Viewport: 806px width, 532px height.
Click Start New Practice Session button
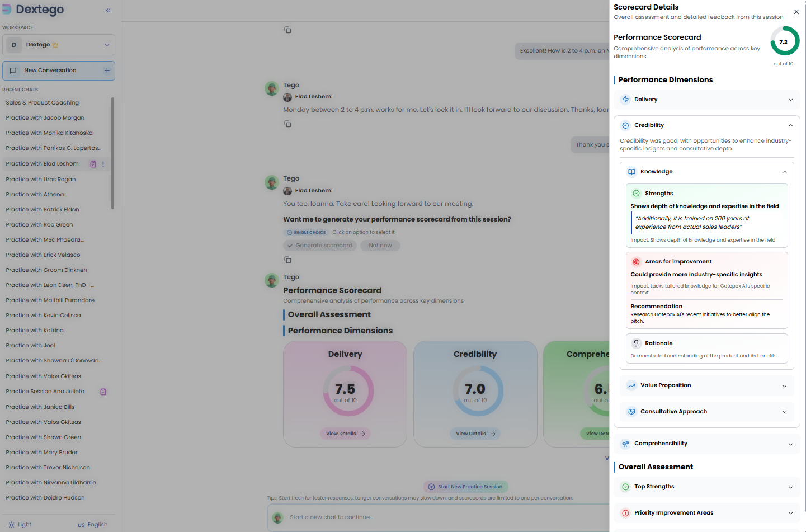(x=465, y=487)
